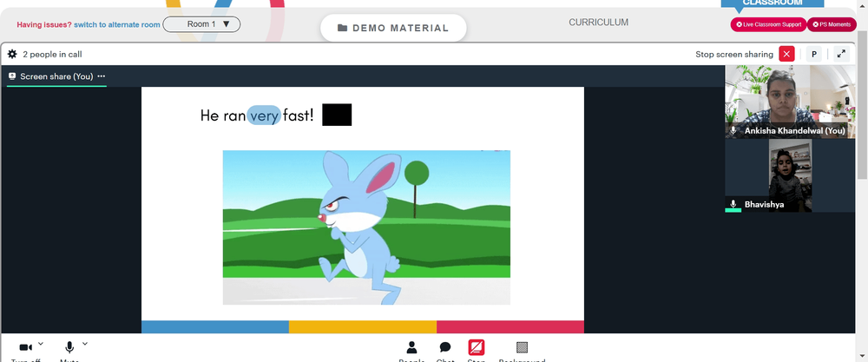Open call settings gear icon
This screenshot has width=868, height=362.
12,54
